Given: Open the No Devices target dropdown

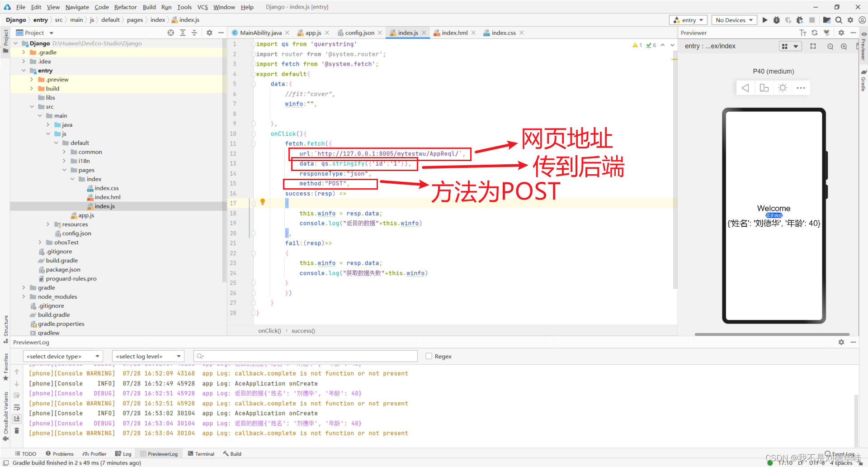Looking at the screenshot, I should (733, 20).
